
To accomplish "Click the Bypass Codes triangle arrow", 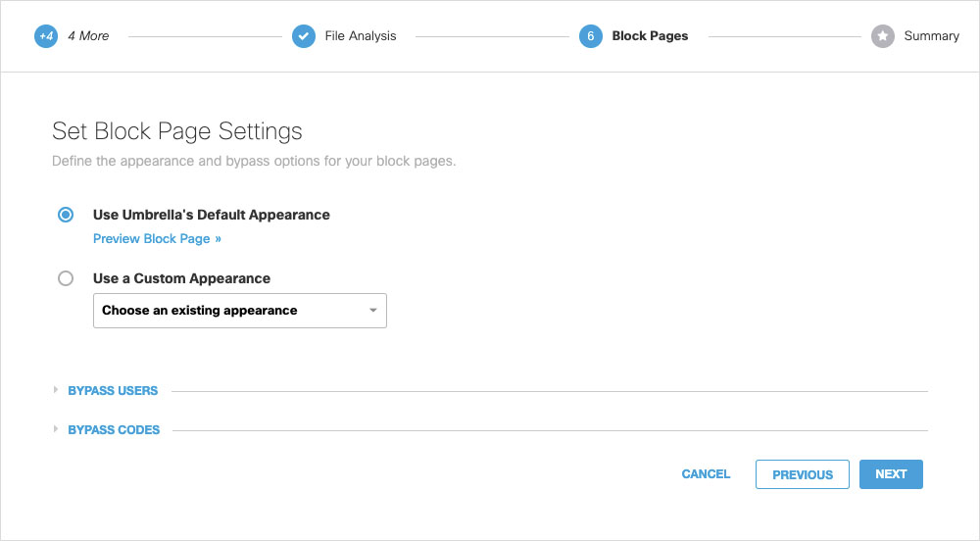I will tap(56, 429).
